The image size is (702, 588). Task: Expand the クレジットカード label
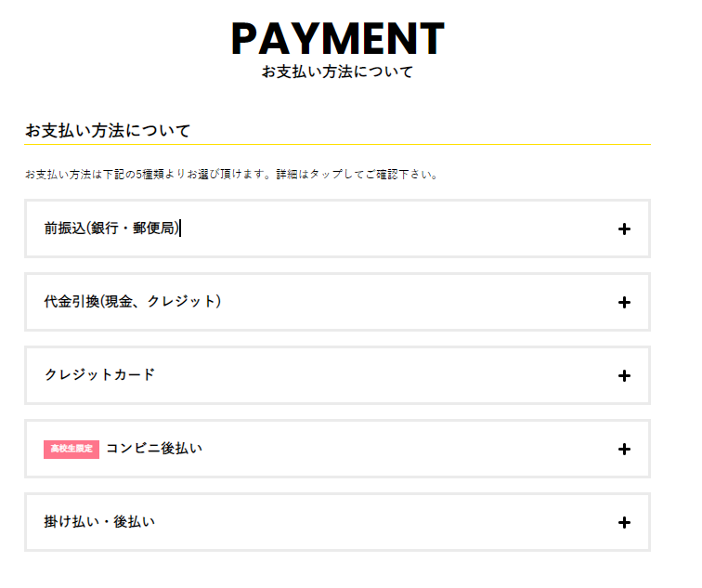click(x=99, y=375)
